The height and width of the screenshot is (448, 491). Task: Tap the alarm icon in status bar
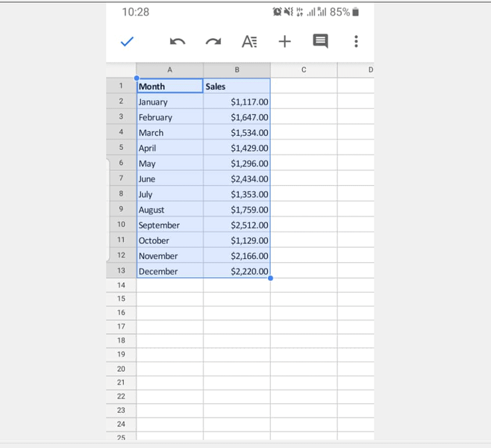pyautogui.click(x=277, y=12)
